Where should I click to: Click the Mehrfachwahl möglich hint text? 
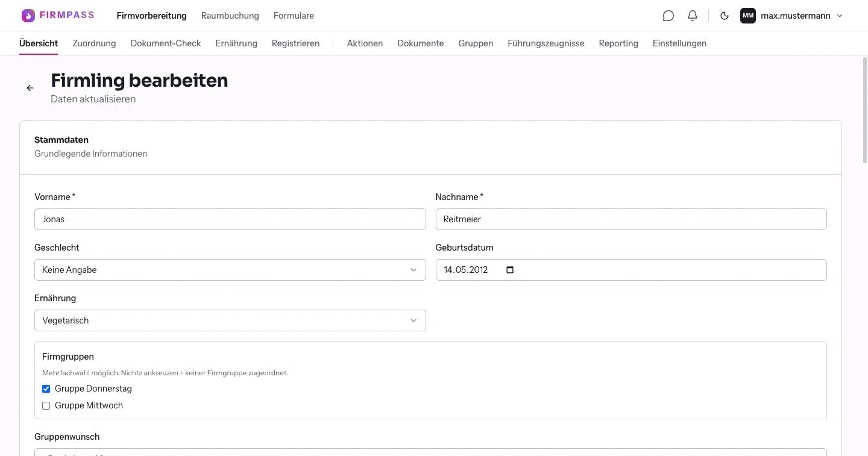(x=165, y=373)
